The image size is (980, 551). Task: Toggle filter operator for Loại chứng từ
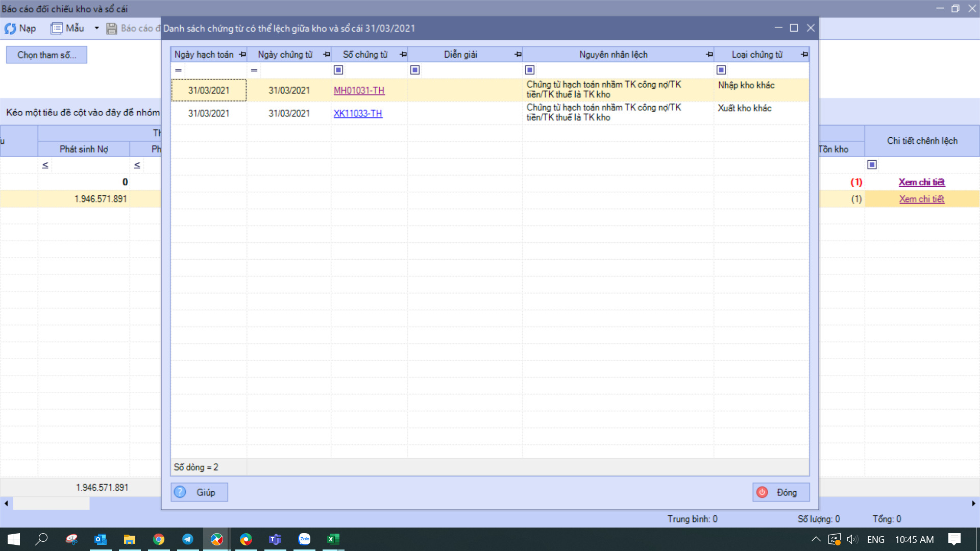(x=721, y=70)
